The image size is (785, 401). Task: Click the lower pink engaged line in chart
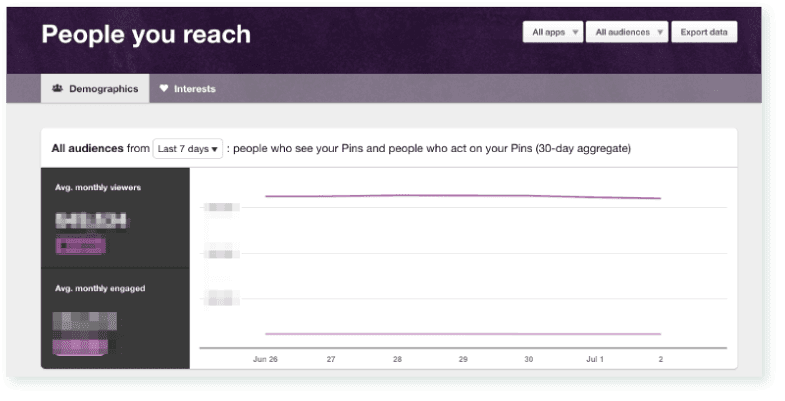[x=462, y=333]
